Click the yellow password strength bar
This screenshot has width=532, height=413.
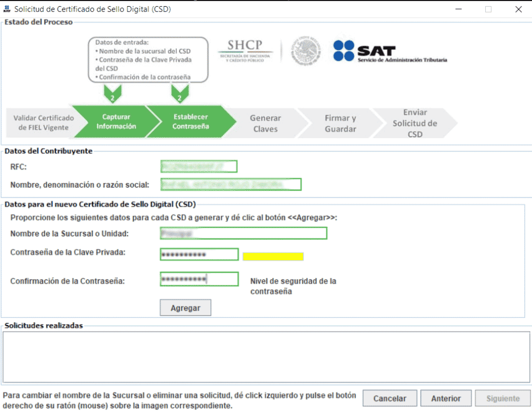click(273, 257)
